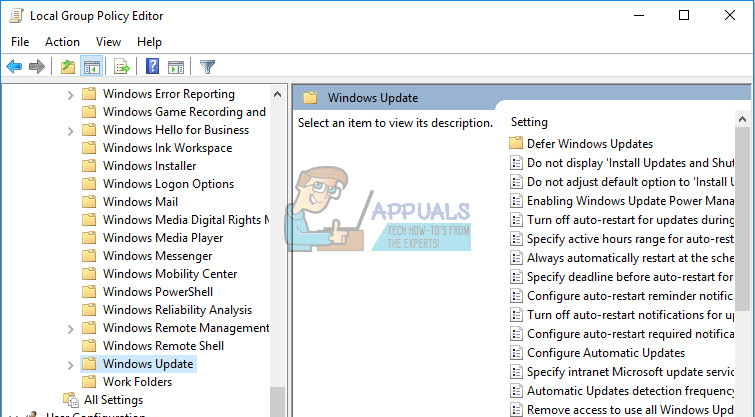Toggle Show/Hide Action Pane icon
Viewport: 755px width, 417px height.
click(176, 67)
